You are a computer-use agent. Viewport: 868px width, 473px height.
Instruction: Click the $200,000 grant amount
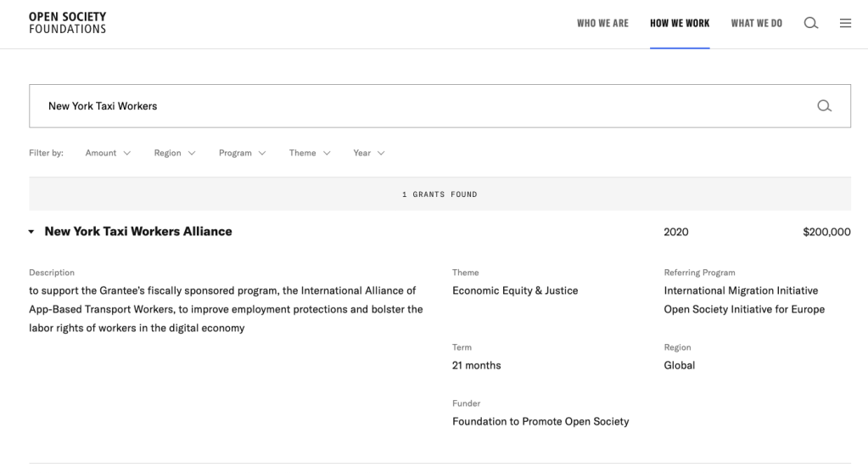(826, 232)
